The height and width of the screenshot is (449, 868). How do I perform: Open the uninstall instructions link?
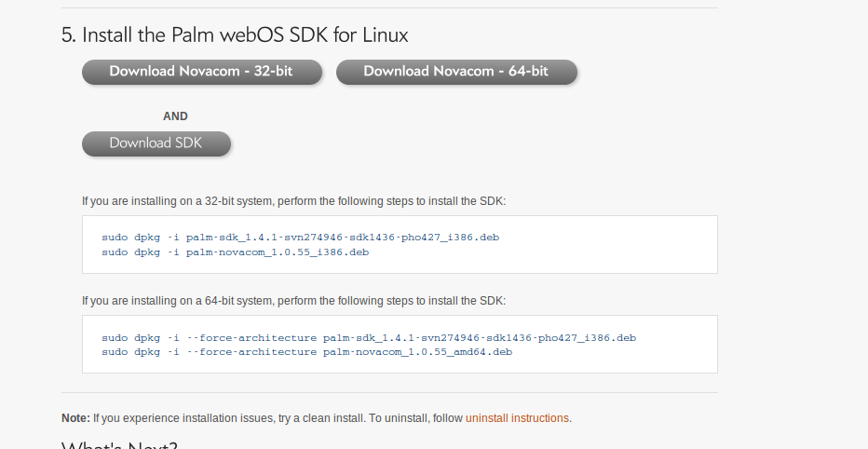[517, 418]
